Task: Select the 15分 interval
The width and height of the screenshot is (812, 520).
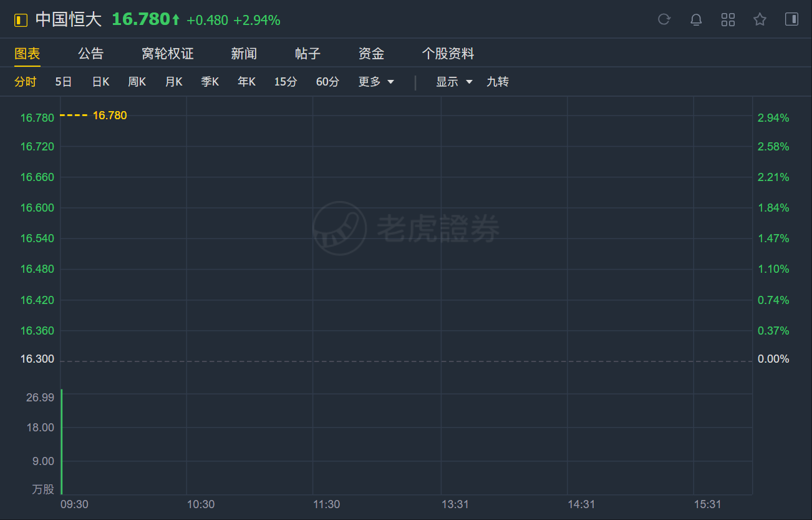Action: [286, 82]
